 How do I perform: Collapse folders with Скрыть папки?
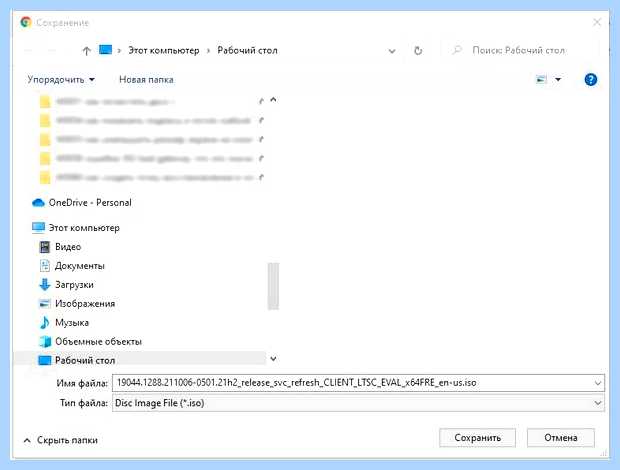point(61,440)
